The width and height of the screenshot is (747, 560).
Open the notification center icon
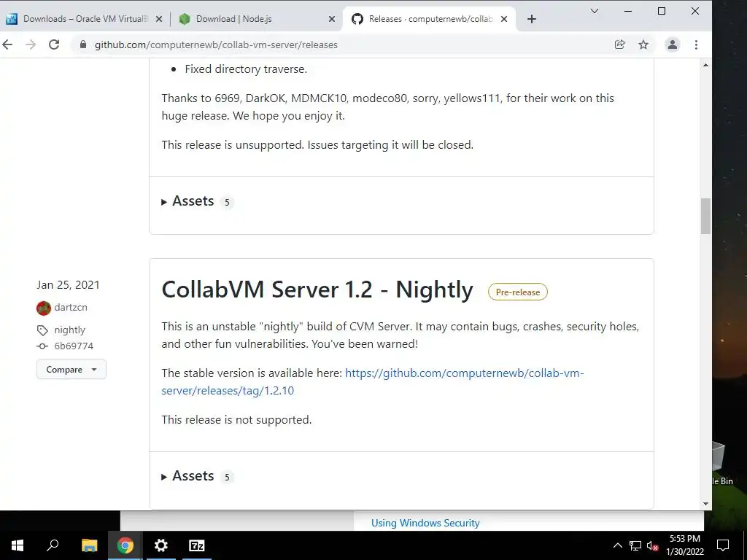point(723,545)
